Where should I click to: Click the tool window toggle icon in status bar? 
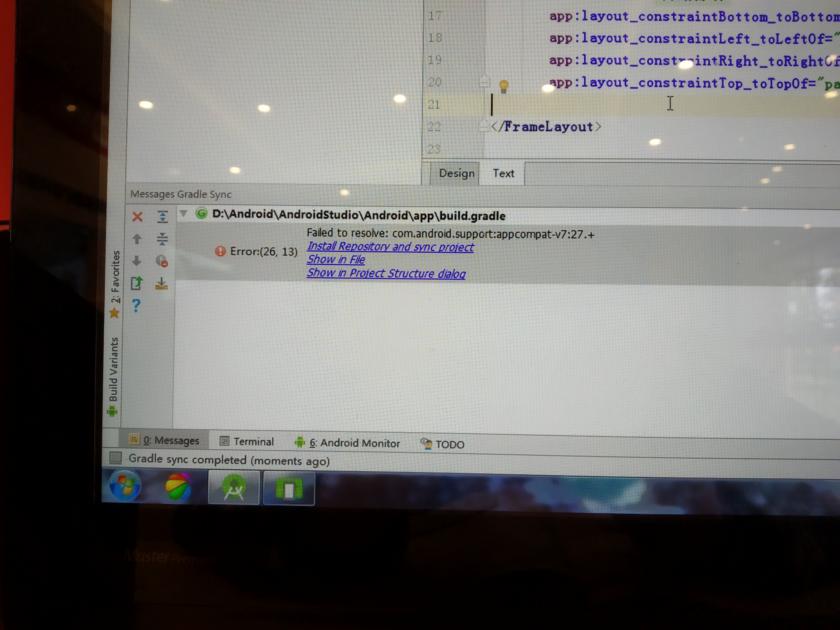click(x=115, y=458)
